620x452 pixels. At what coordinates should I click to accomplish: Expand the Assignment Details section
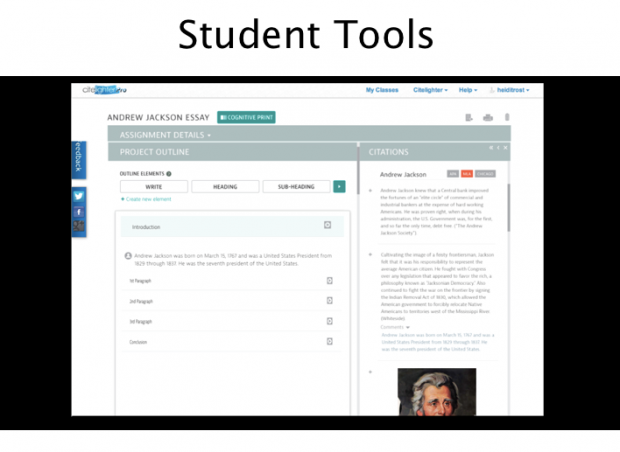[165, 134]
